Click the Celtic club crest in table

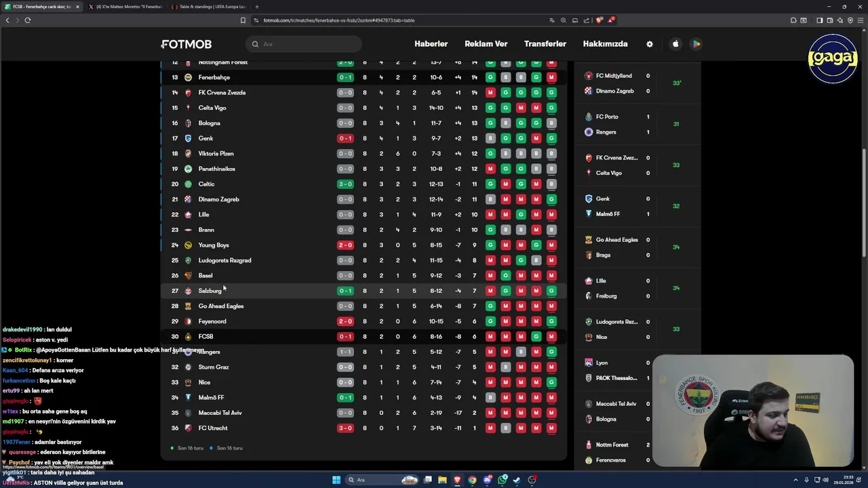(188, 184)
